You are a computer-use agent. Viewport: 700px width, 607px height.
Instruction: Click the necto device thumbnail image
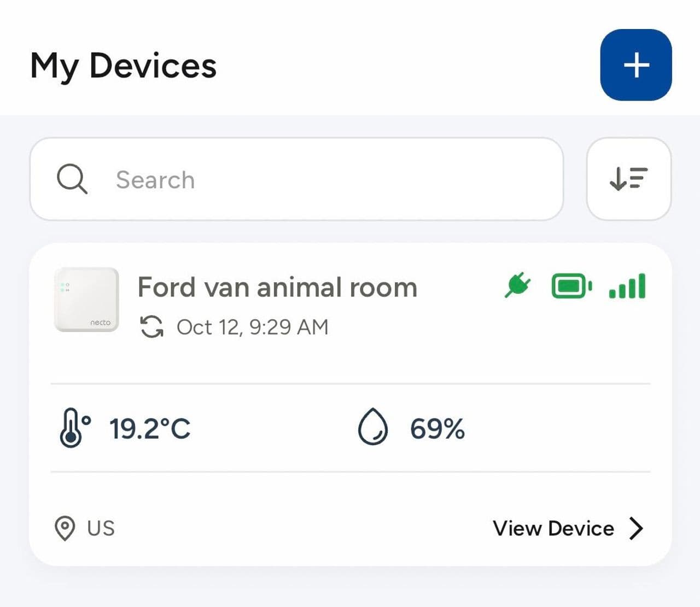(86, 300)
